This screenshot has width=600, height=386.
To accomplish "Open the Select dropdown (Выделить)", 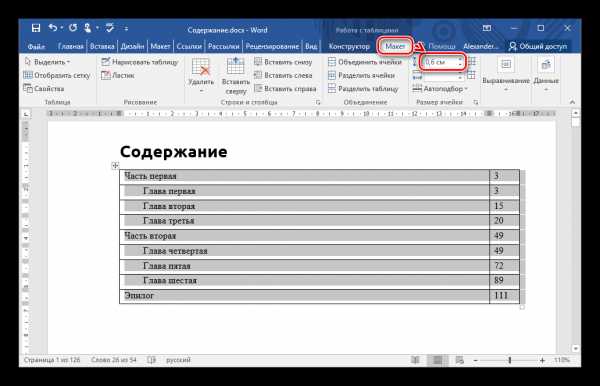I will point(47,62).
